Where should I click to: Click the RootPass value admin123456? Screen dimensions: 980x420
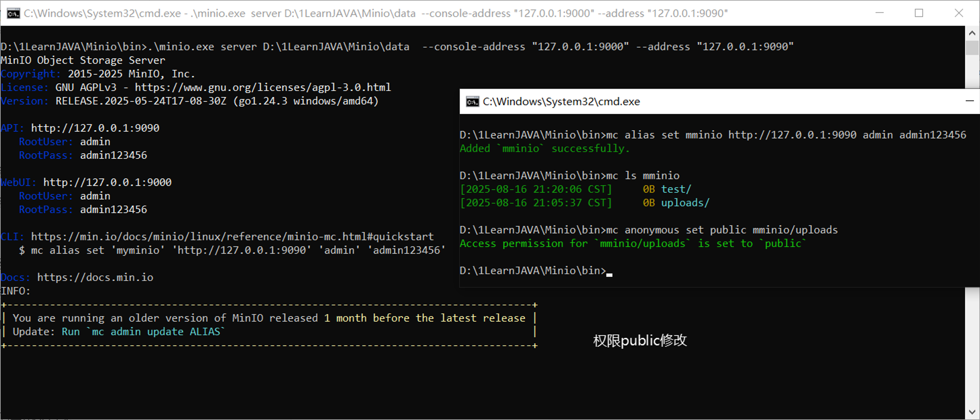coord(113,155)
